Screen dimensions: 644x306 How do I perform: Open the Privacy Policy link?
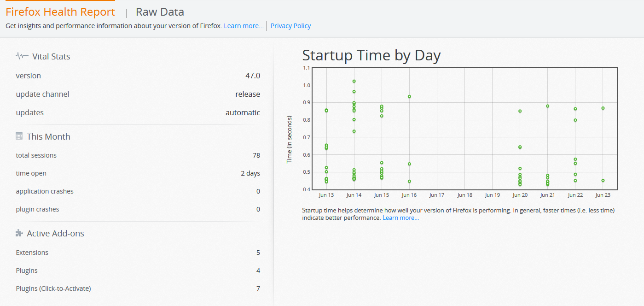290,26
